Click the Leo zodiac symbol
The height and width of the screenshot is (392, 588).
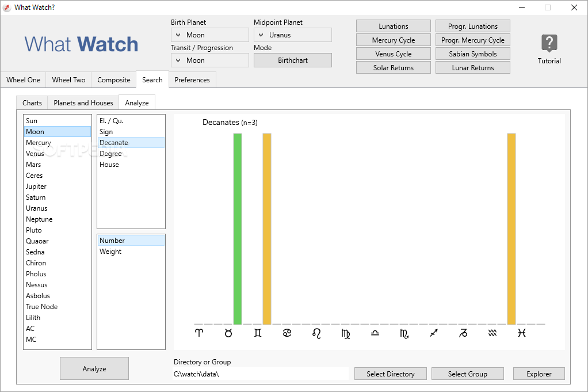pos(316,333)
